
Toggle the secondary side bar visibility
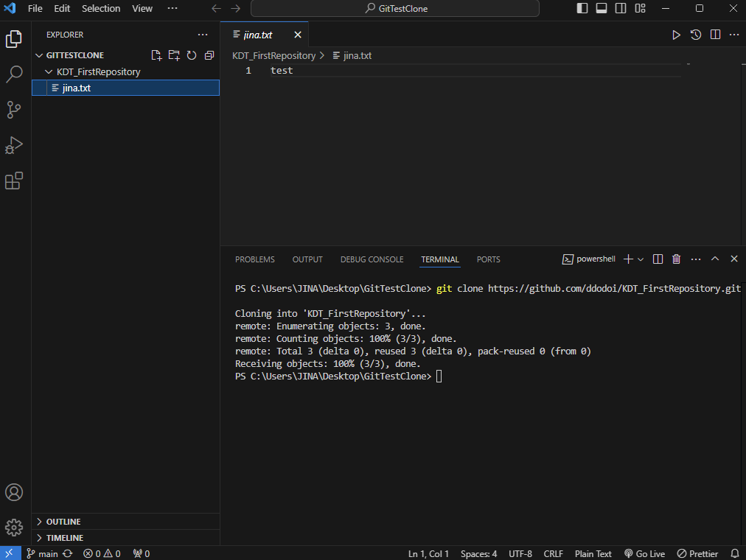pos(621,8)
